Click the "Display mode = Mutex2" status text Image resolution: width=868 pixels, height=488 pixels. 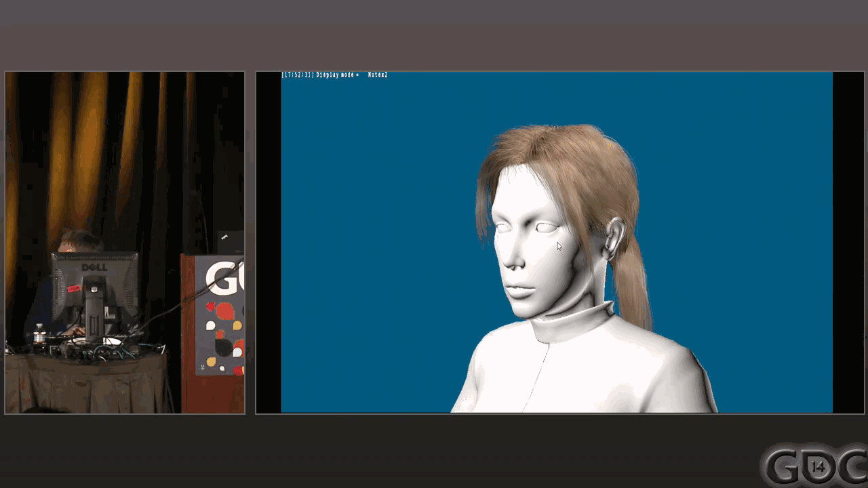(x=352, y=75)
